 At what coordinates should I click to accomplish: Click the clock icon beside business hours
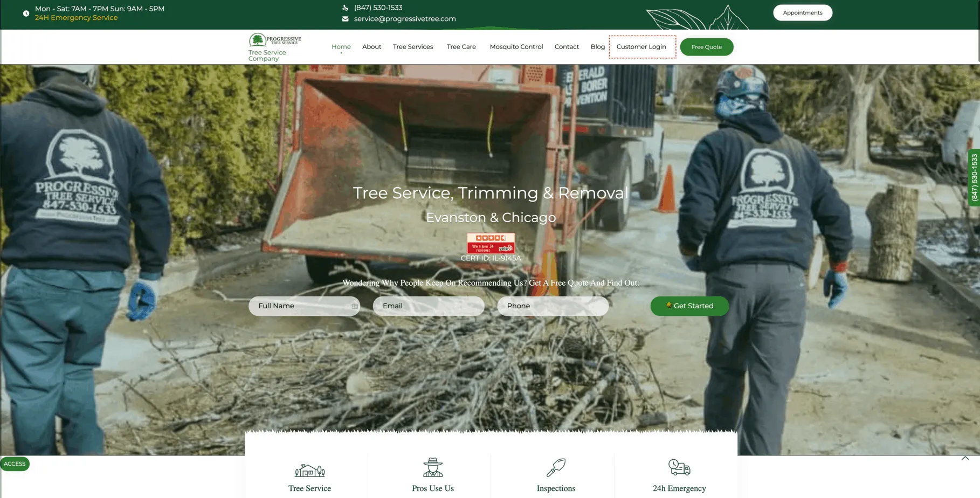click(x=26, y=13)
